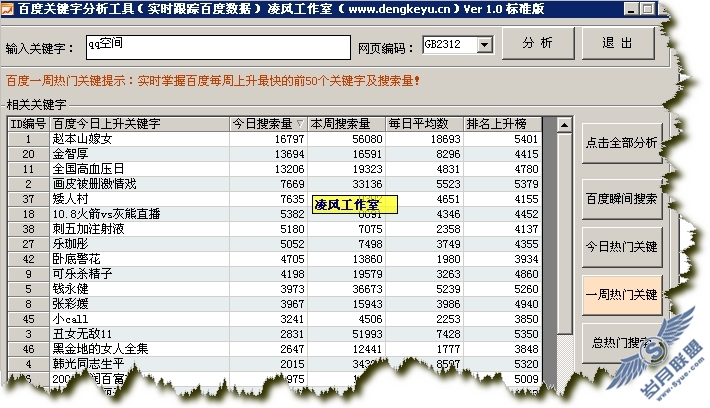Viewport: 710px width, 408px height.
Task: Click daily average value 7428
Action: (448, 333)
